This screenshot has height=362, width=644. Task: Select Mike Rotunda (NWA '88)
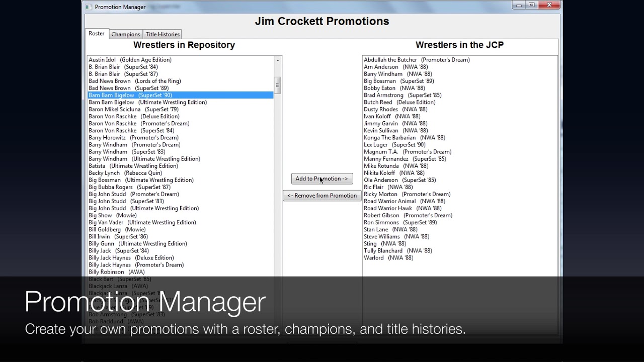[460, 165]
